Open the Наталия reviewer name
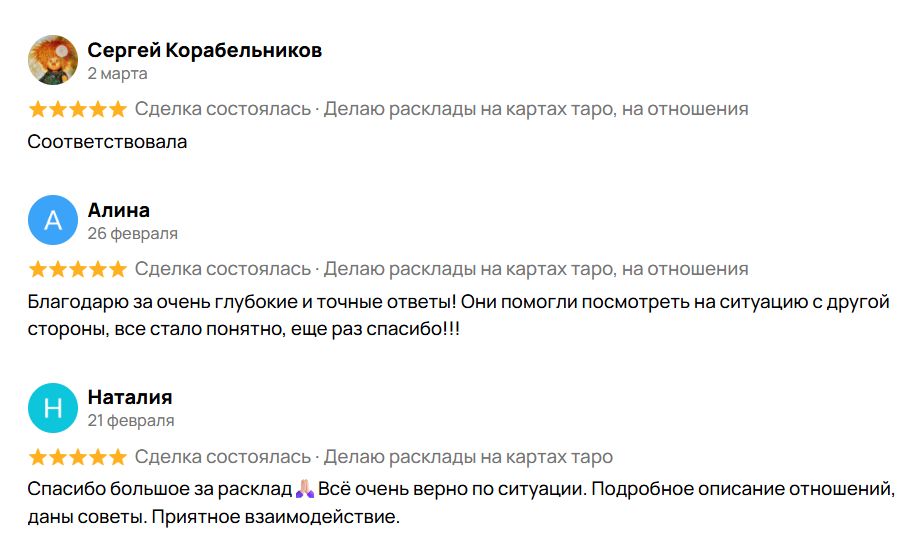The height and width of the screenshot is (555, 908). tap(130, 397)
